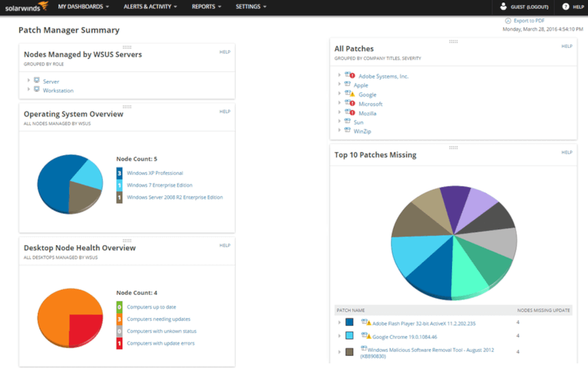Click the Export to PDF link
Image resolution: width=588 pixels, height=368 pixels.
(529, 21)
